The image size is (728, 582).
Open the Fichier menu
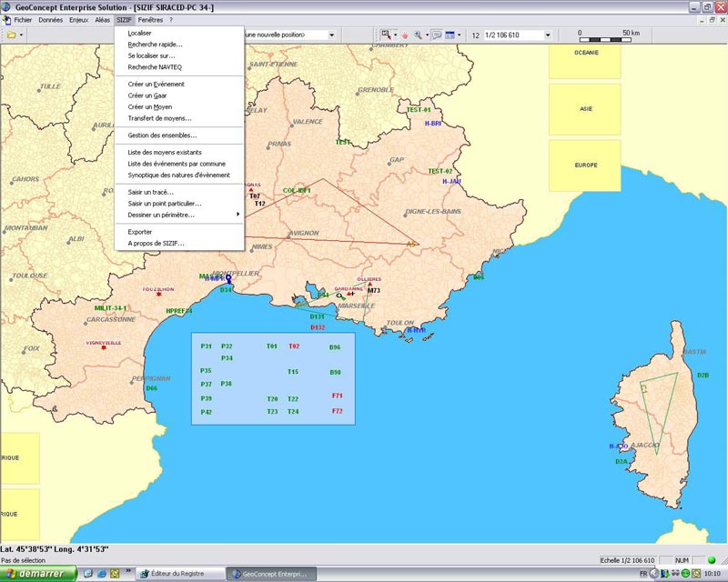[x=23, y=20]
